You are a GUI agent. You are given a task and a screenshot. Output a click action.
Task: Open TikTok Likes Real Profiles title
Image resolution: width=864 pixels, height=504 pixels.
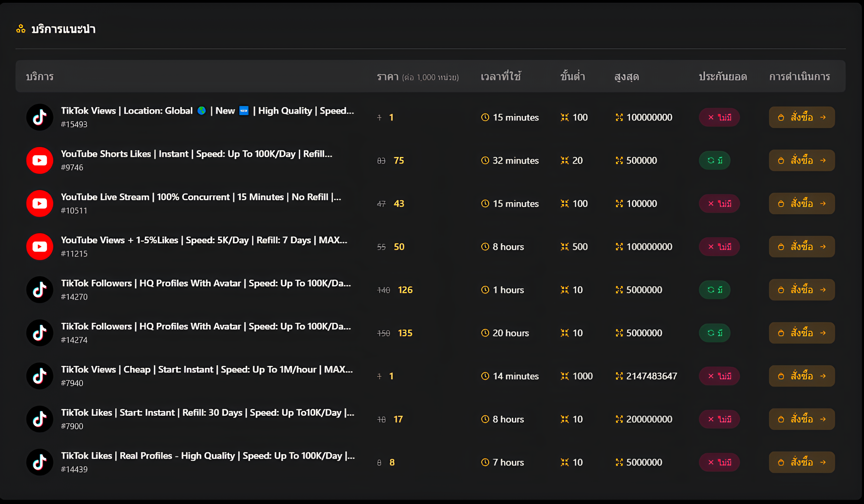click(x=208, y=456)
